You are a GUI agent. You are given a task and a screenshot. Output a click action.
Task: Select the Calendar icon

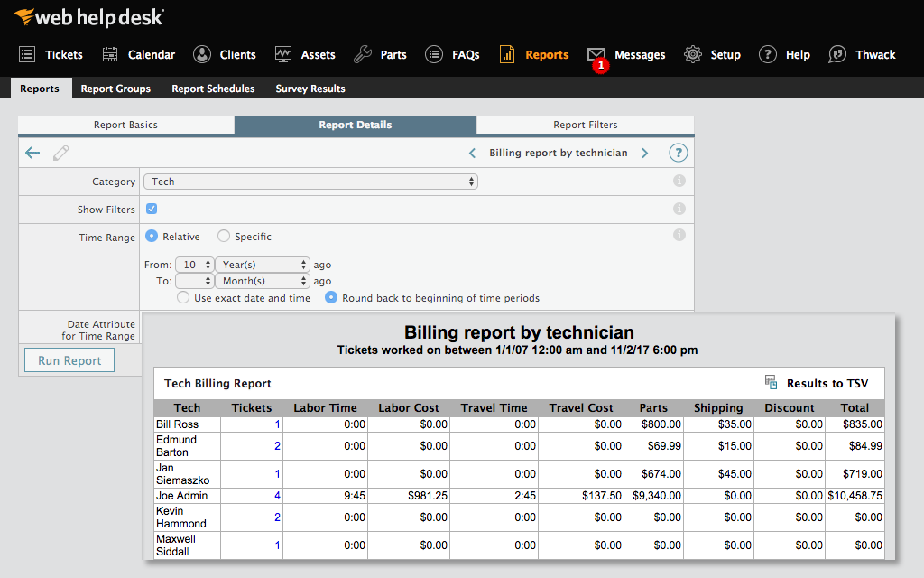110,54
